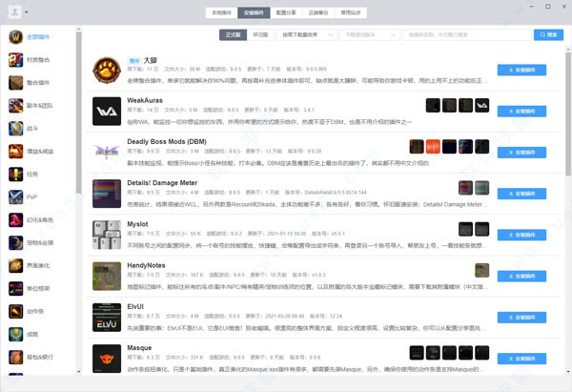Choose the 副本&团队 dungeon category icon
This screenshot has width=572, height=392.
[x=15, y=106]
